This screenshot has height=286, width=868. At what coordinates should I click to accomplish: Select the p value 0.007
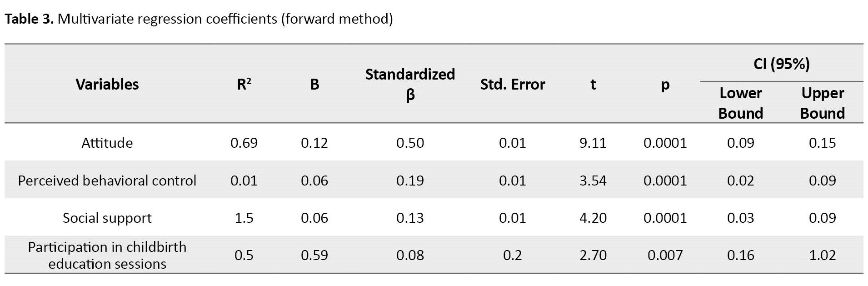pos(665,255)
